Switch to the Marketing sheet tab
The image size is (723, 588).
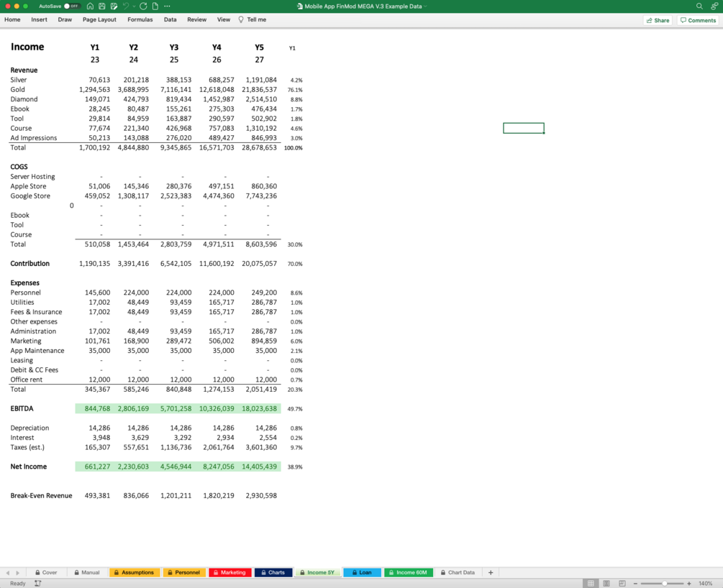(x=229, y=572)
